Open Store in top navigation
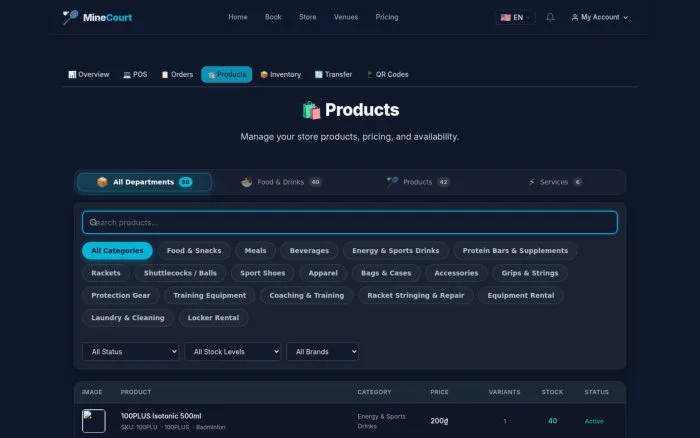 coord(308,17)
